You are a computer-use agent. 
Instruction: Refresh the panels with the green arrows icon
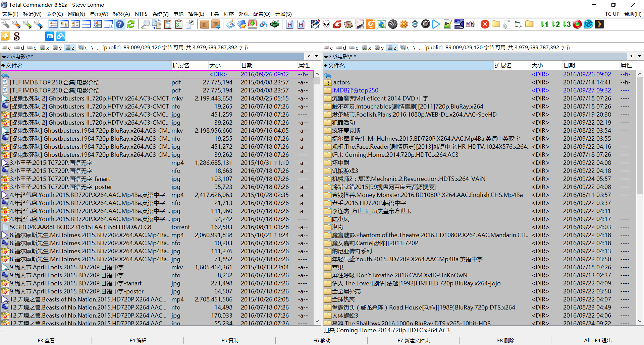click(x=131, y=24)
